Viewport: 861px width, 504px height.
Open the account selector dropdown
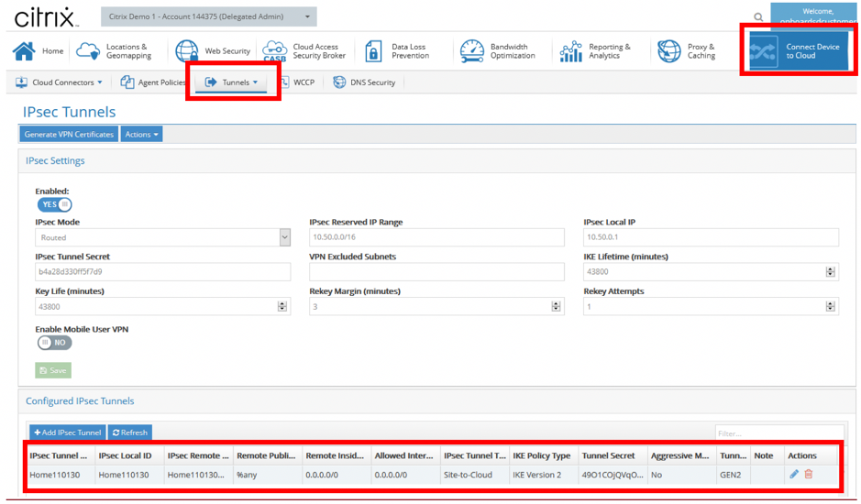click(209, 16)
